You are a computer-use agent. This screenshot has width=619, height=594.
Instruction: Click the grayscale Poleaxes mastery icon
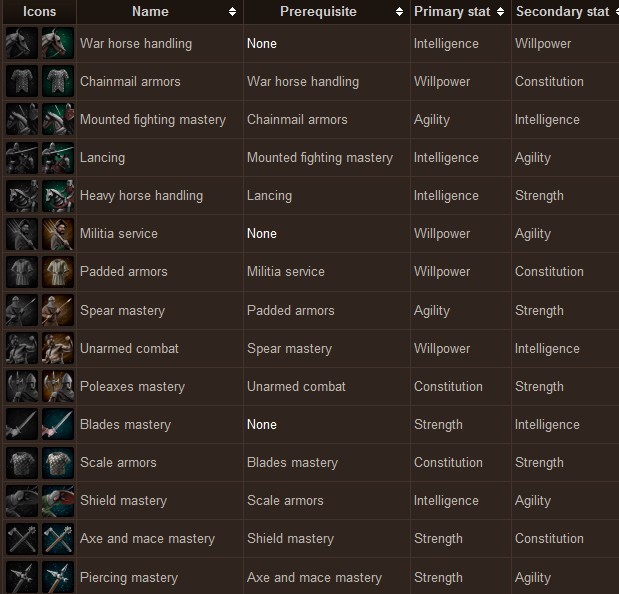(22, 386)
